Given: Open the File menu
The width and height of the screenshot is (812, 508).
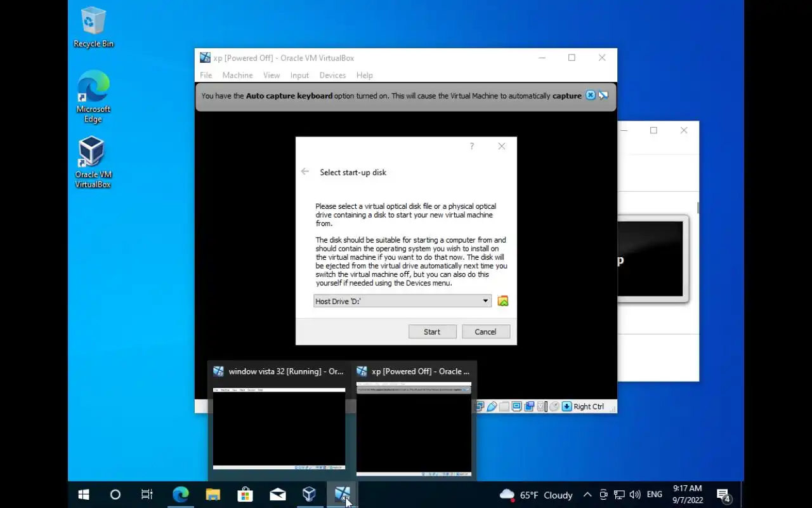Looking at the screenshot, I should tap(206, 75).
